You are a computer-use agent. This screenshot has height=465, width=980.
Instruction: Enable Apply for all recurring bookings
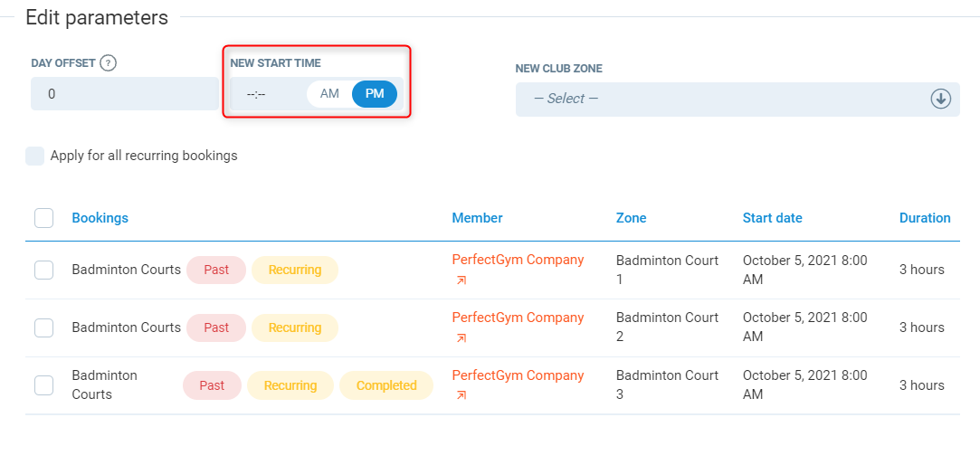[x=34, y=156]
